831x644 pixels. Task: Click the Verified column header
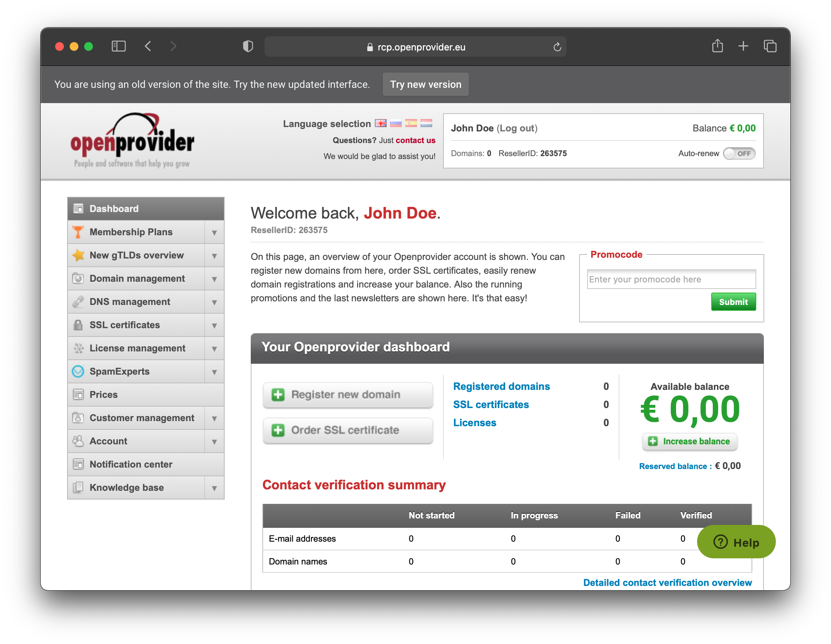(x=696, y=515)
